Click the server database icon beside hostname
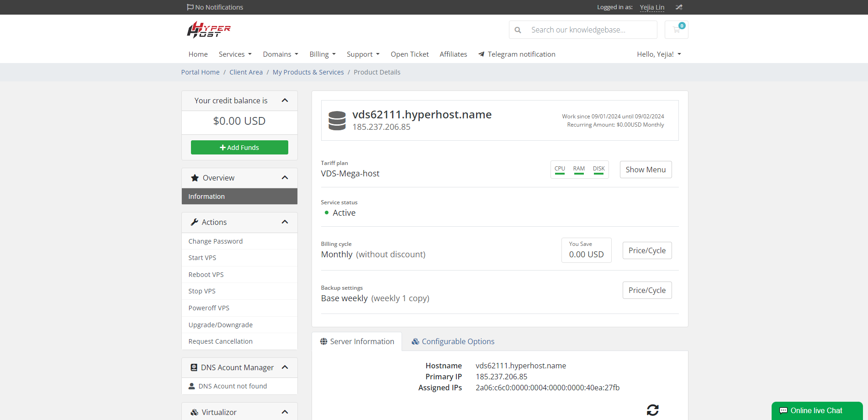This screenshot has width=868, height=420. coord(337,121)
